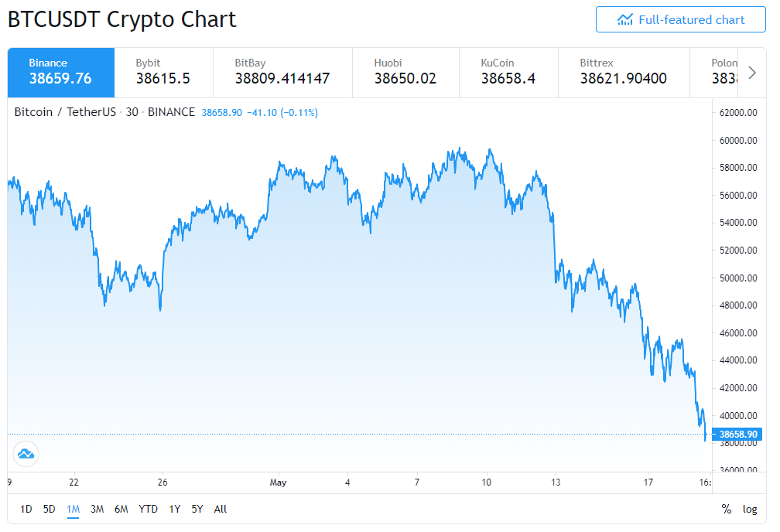This screenshot has width=780, height=532.
Task: Switch to the BitBay exchange tab
Action: click(x=282, y=73)
